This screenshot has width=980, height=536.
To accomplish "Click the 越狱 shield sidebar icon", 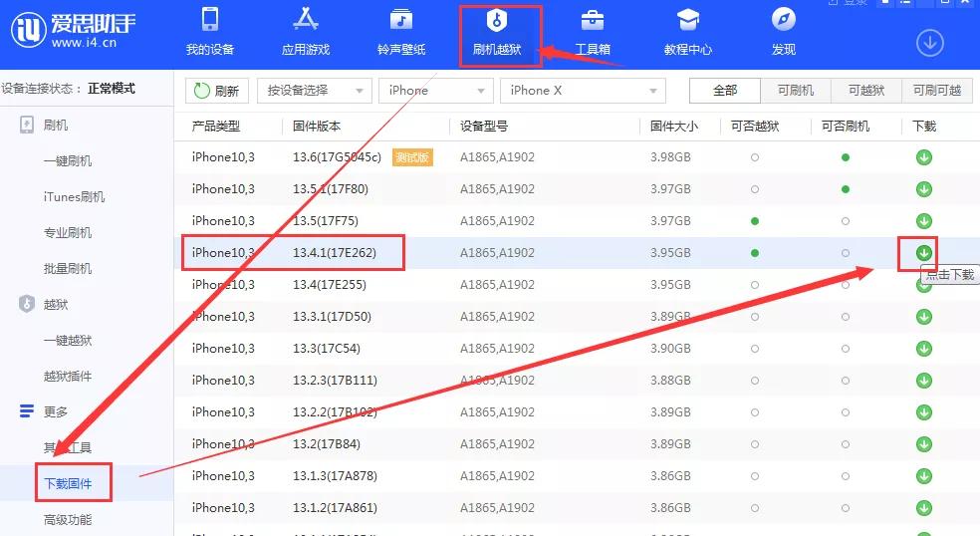I will point(27,305).
